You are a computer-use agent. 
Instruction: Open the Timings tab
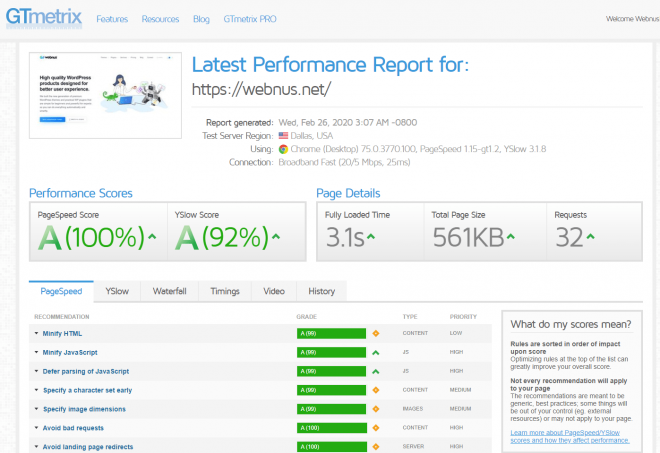tap(225, 291)
